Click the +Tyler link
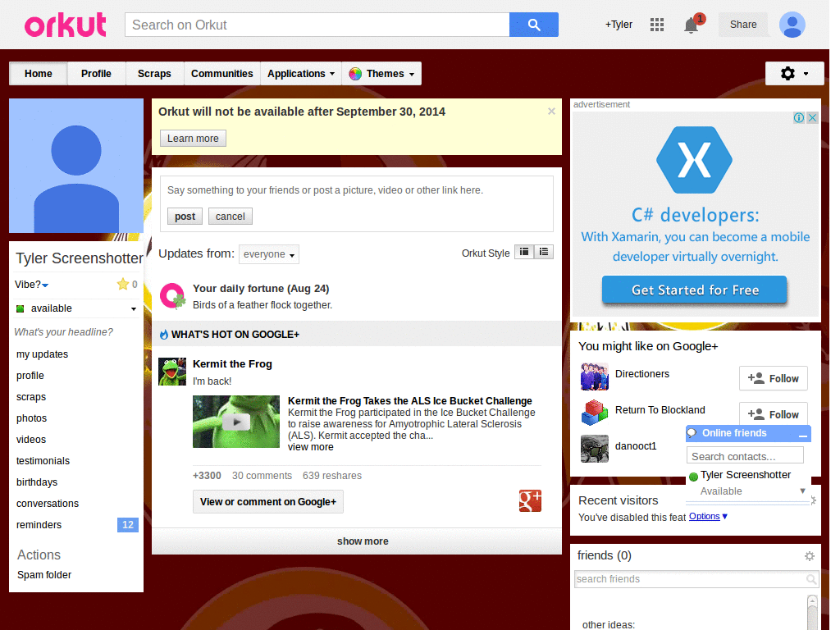The height and width of the screenshot is (630, 840). [619, 25]
